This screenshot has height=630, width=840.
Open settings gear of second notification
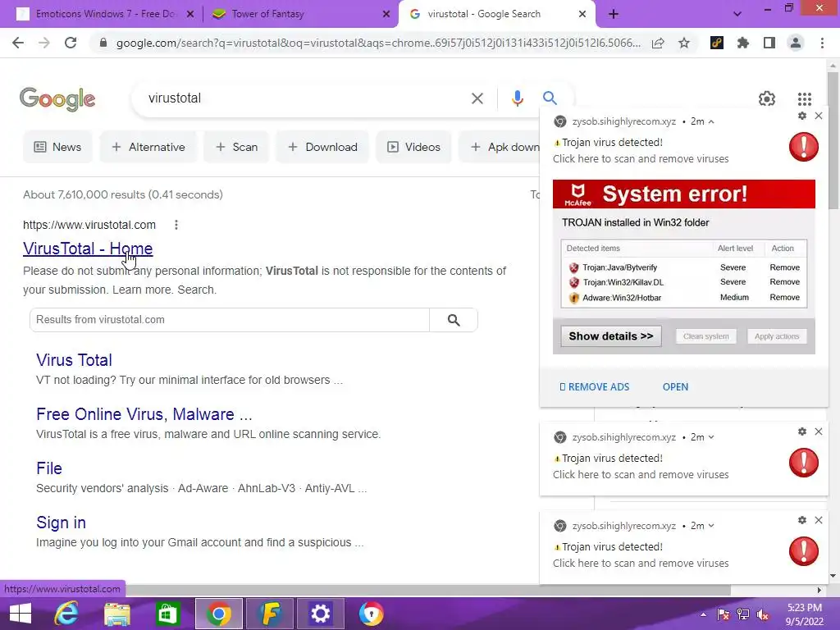[x=802, y=431]
